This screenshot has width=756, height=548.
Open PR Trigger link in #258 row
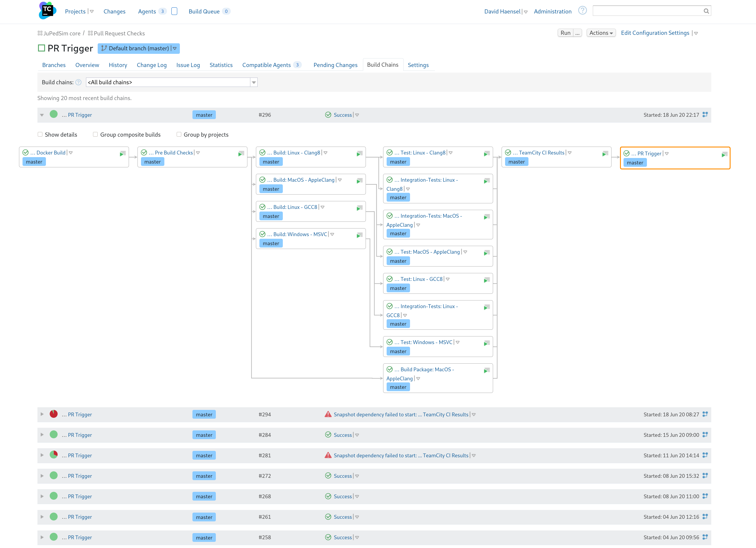pos(80,537)
